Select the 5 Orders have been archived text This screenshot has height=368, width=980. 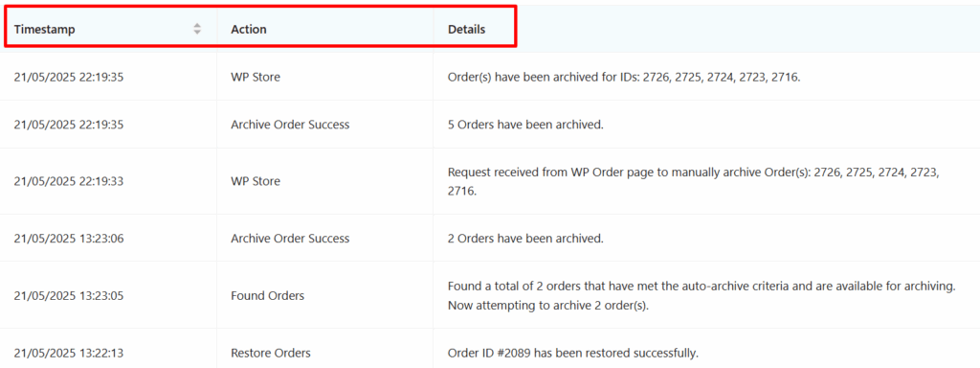525,125
